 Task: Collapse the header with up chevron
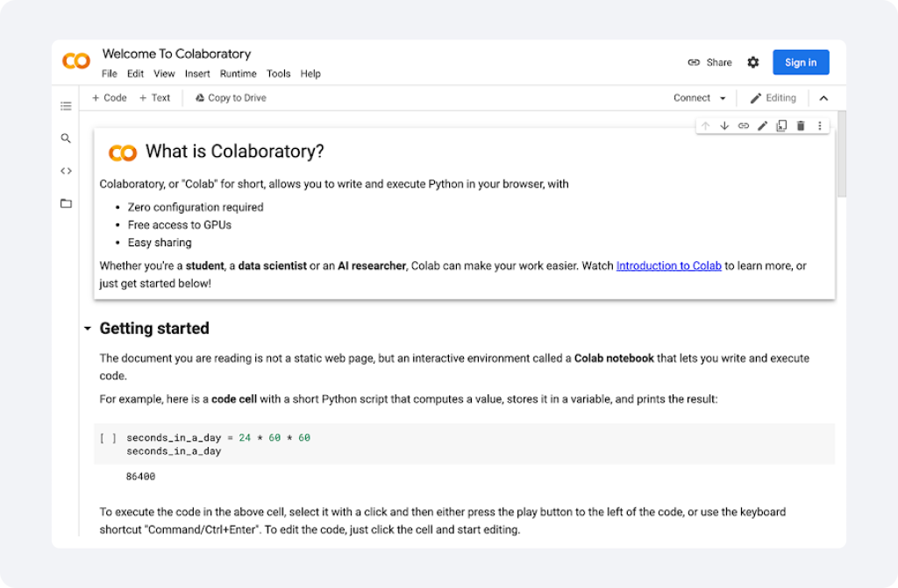point(823,98)
